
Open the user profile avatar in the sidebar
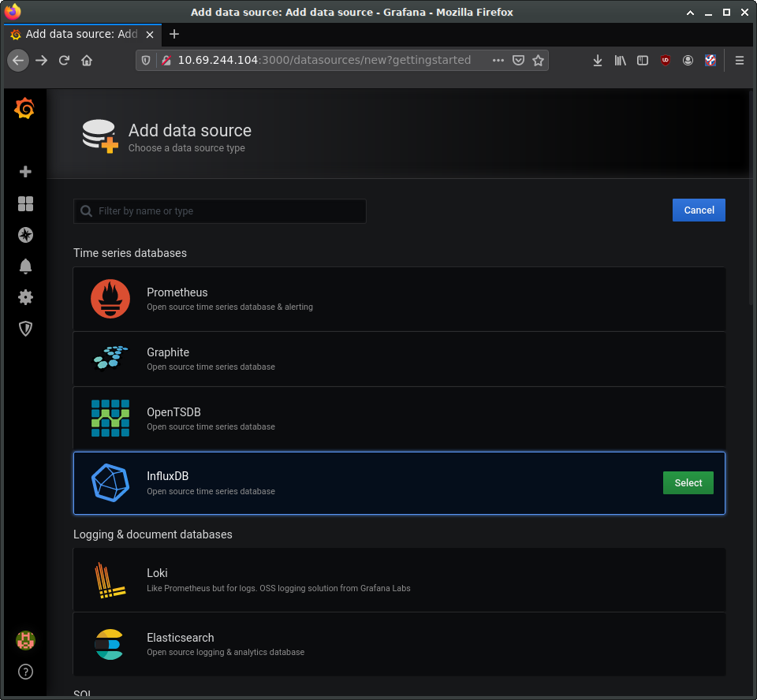pos(25,641)
